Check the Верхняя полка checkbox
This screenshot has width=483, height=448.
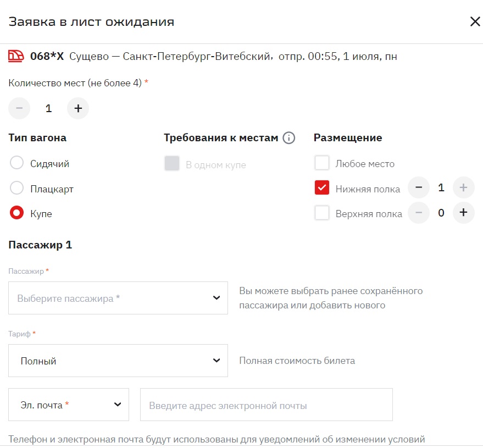(x=322, y=213)
